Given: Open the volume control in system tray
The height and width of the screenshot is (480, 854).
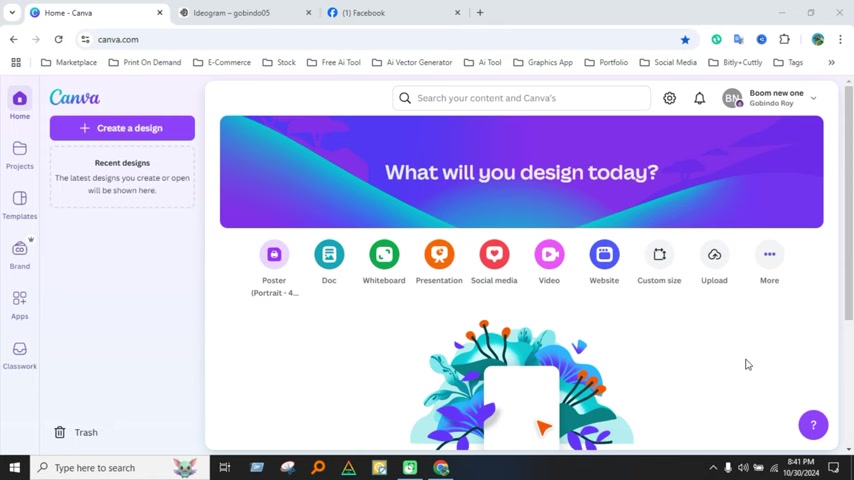Looking at the screenshot, I should click(x=743, y=467).
